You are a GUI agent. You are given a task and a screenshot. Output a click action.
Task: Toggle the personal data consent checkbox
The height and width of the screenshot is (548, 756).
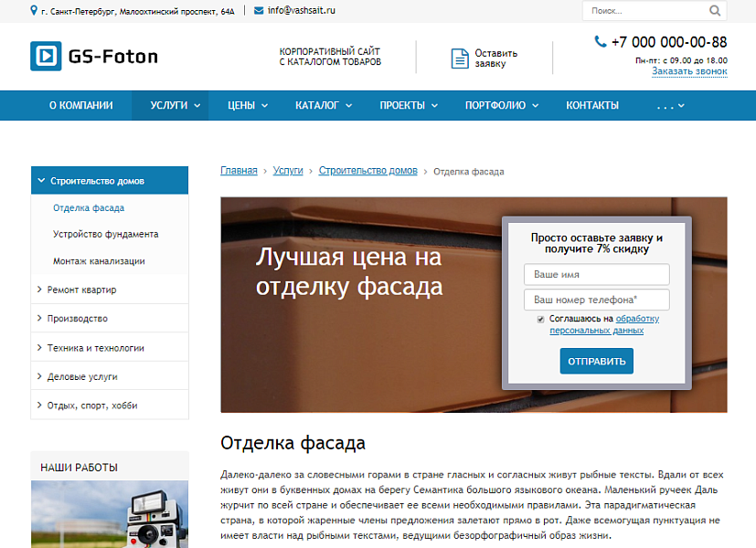(541, 319)
